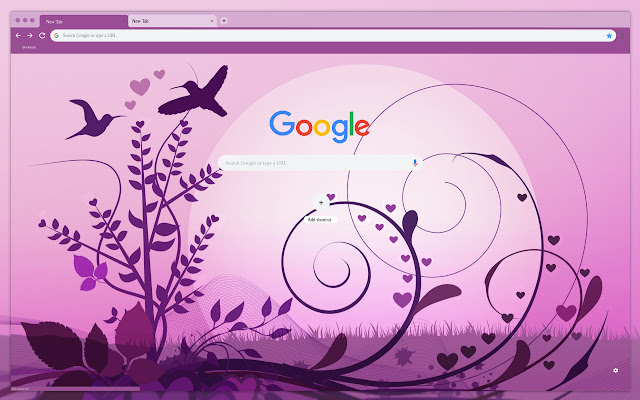
Task: Go back with the back arrow
Action: pos(18,36)
